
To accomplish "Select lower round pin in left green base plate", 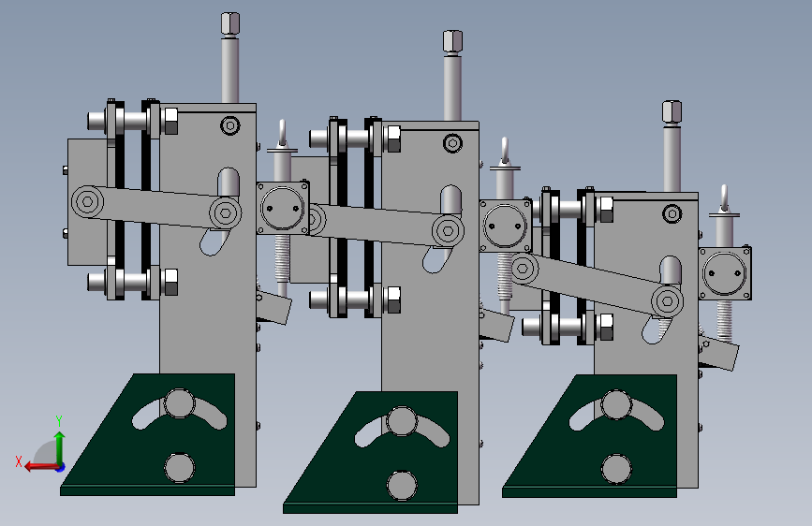I will [179, 467].
